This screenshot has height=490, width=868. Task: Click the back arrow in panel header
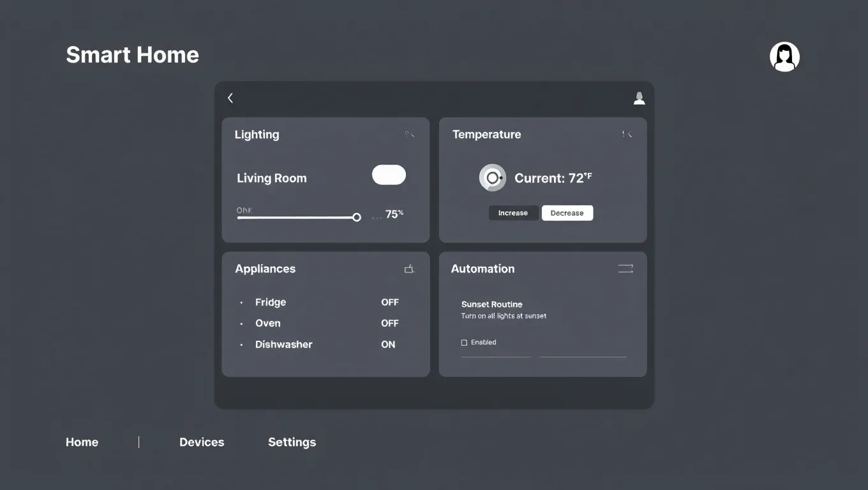pyautogui.click(x=230, y=98)
